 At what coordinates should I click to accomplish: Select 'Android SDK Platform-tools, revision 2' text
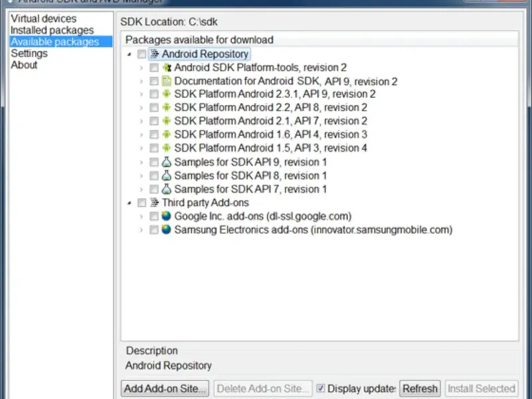coord(260,68)
